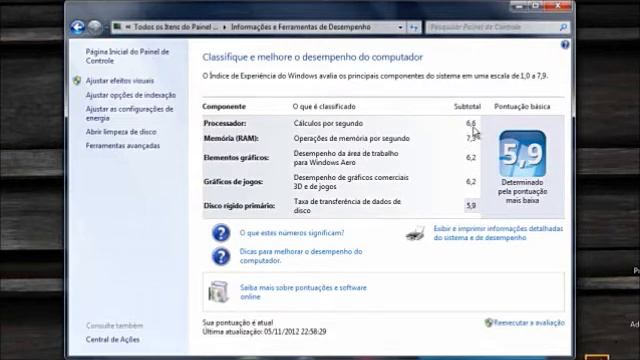Click the control panel icon in address bar
640x360 pixels.
(118, 27)
